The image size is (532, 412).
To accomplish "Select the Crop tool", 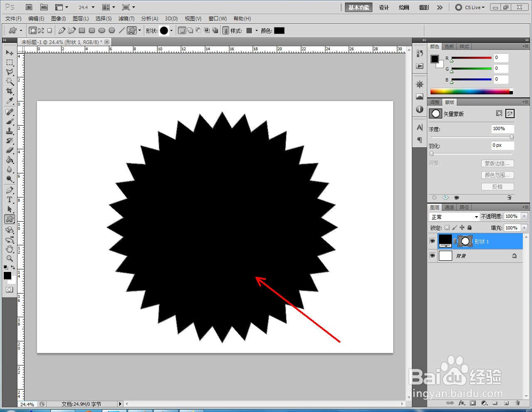I will tap(10, 91).
